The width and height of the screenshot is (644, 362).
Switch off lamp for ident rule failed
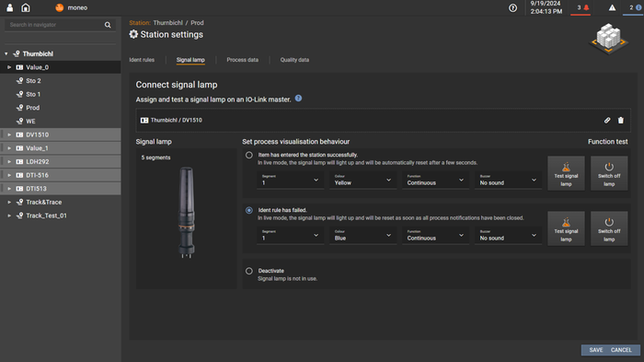click(x=609, y=228)
